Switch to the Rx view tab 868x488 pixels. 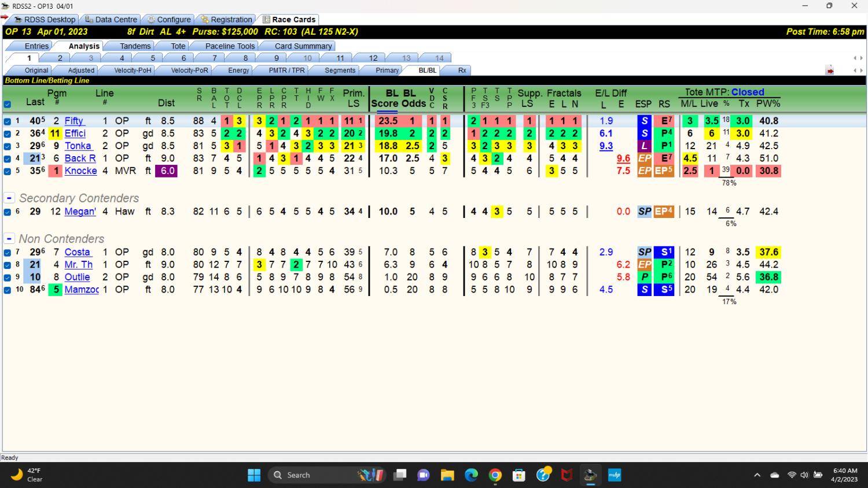[x=462, y=71]
